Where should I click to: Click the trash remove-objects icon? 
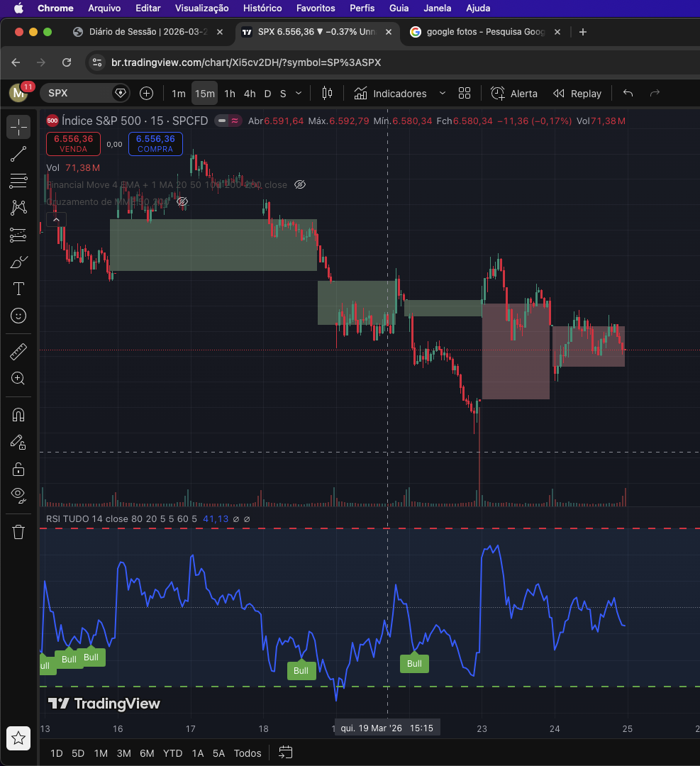18,531
